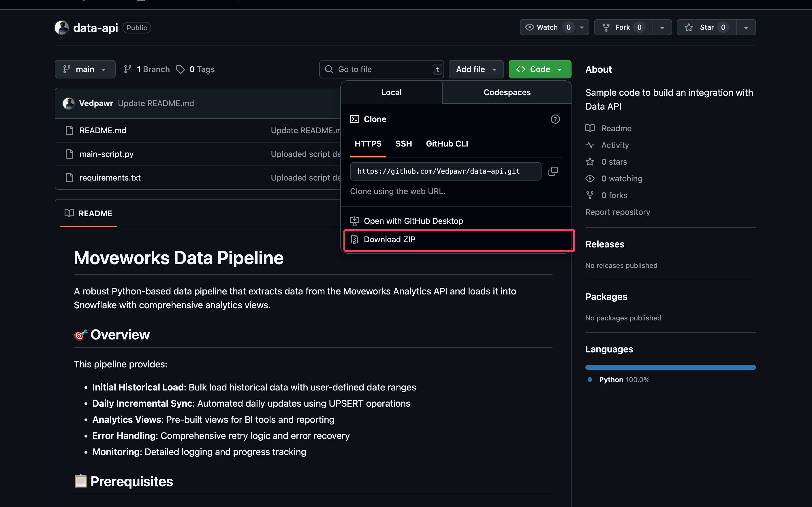Expand the Add file dropdown

(476, 70)
